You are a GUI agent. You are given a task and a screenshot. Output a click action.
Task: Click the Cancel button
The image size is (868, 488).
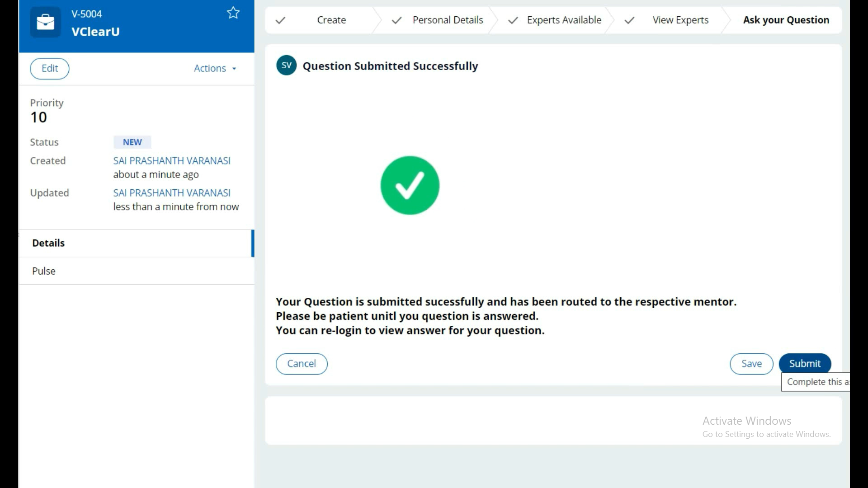302,364
